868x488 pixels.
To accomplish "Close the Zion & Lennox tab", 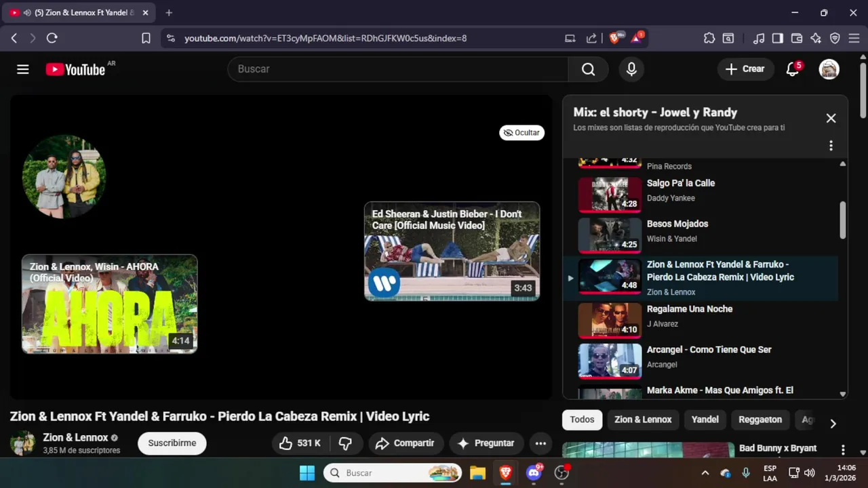I will [x=145, y=13].
